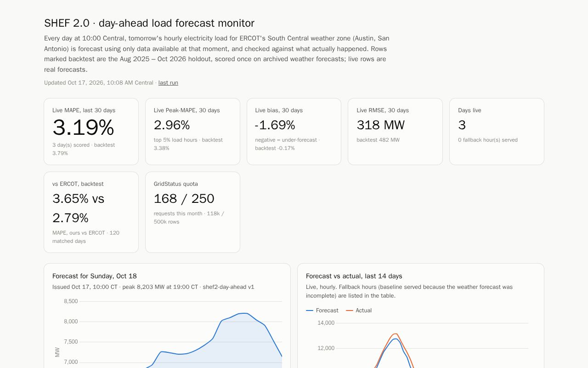This screenshot has height=368, width=588.
Task: Select the 2.96% Peak-MAPE value
Action: point(172,125)
